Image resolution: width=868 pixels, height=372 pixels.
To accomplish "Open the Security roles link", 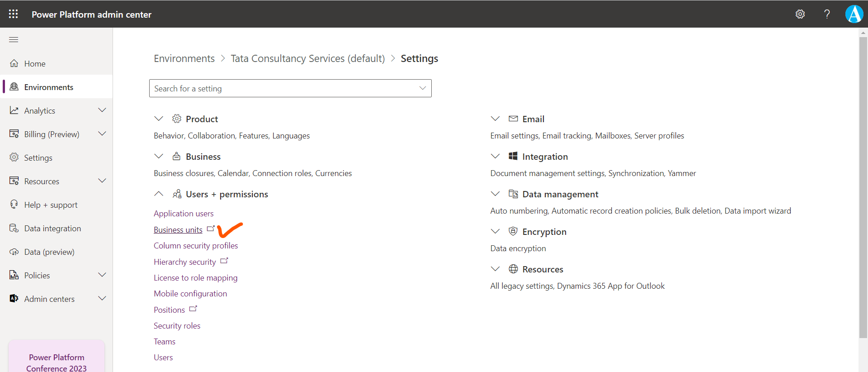I will [177, 326].
